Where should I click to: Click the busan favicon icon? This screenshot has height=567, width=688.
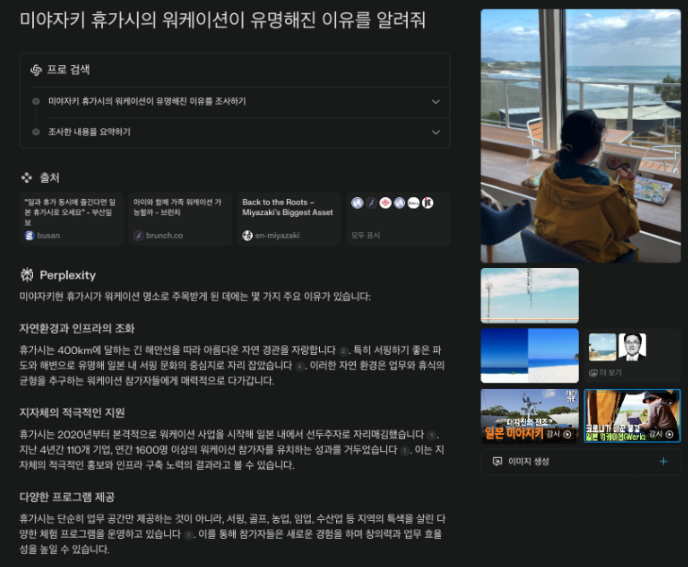point(29,236)
